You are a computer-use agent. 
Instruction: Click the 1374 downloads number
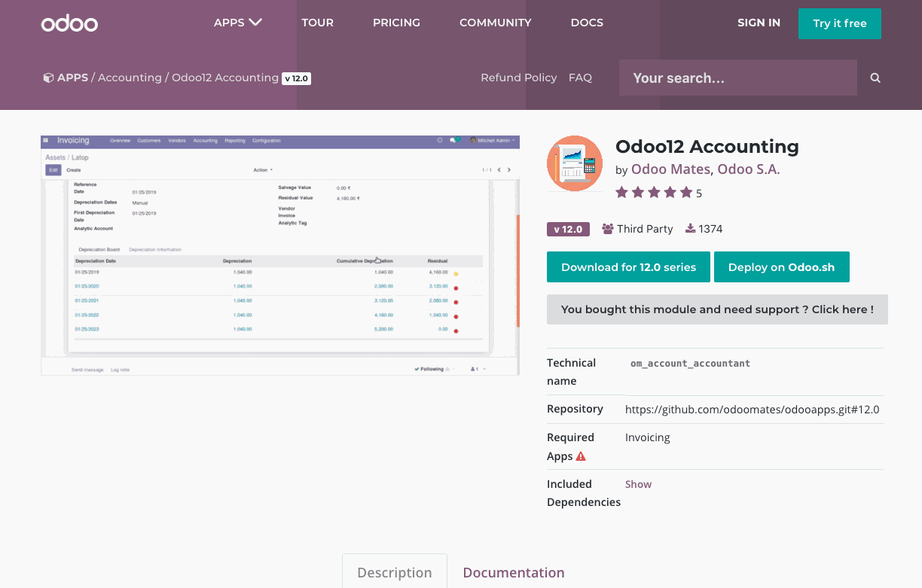pos(710,229)
